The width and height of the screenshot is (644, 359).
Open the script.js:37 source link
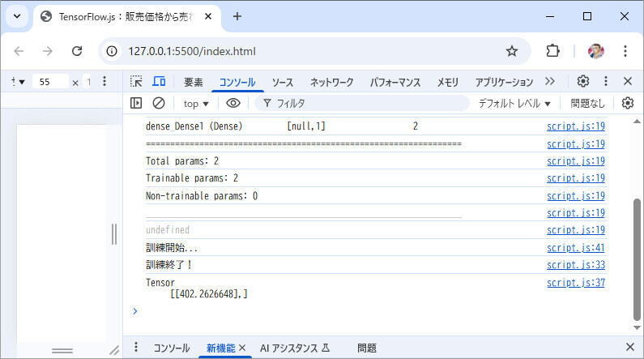coord(575,283)
